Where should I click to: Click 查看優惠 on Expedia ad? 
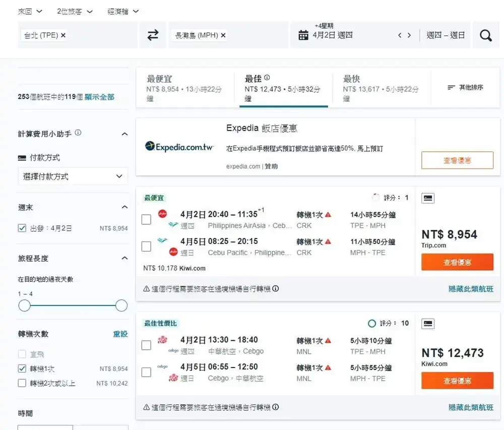tap(457, 160)
